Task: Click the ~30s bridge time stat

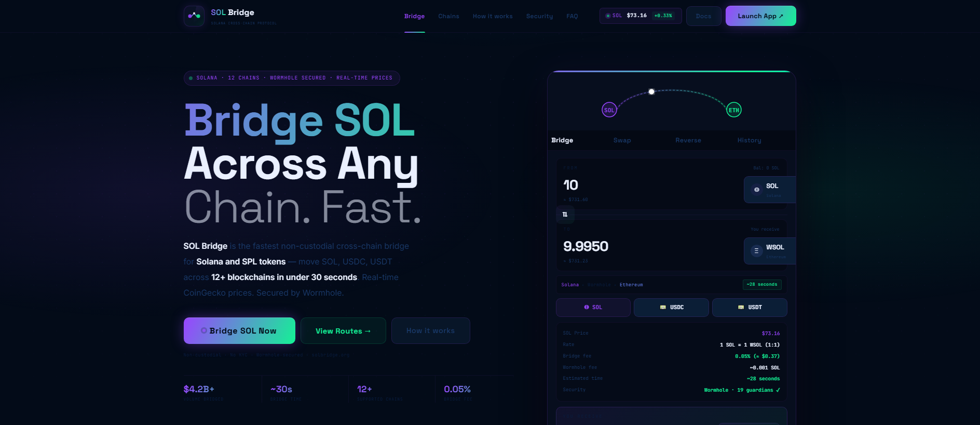Action: point(281,389)
